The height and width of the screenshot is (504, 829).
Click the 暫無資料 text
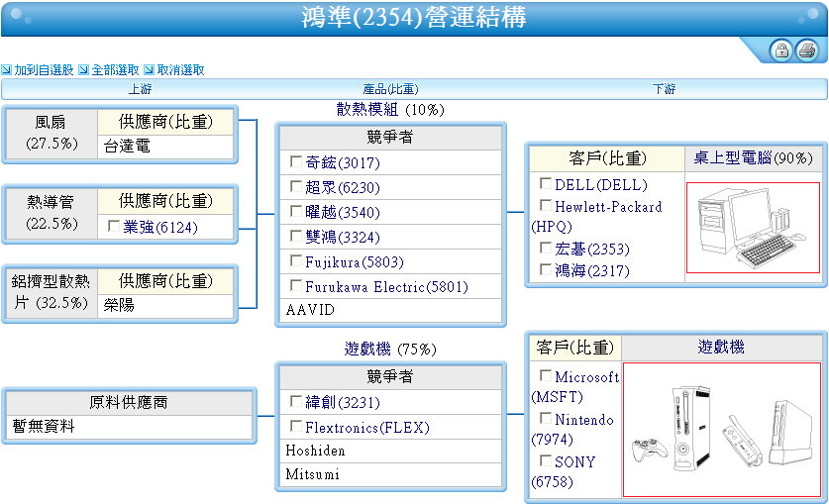[44, 426]
